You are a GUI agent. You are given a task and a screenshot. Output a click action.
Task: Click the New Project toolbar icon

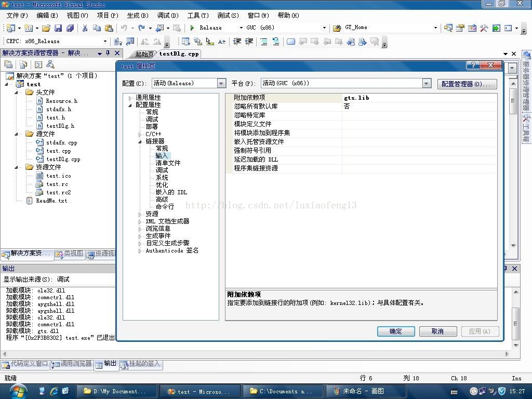tap(11, 28)
